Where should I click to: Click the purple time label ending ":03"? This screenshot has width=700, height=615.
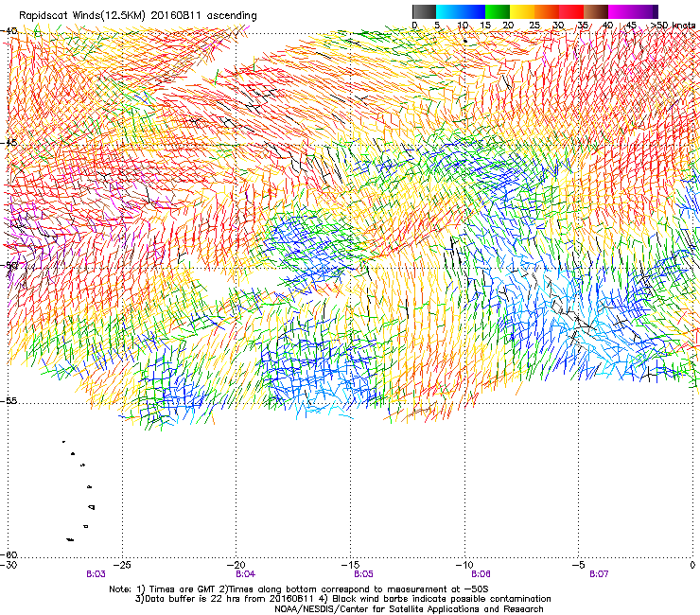pos(96,574)
